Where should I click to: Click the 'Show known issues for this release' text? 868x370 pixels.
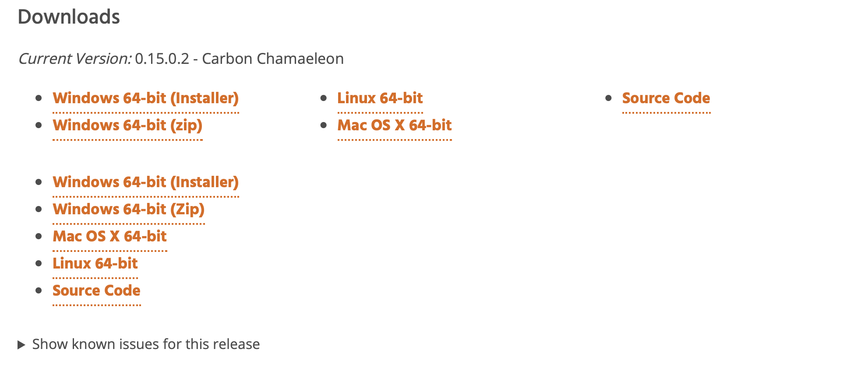[146, 345]
